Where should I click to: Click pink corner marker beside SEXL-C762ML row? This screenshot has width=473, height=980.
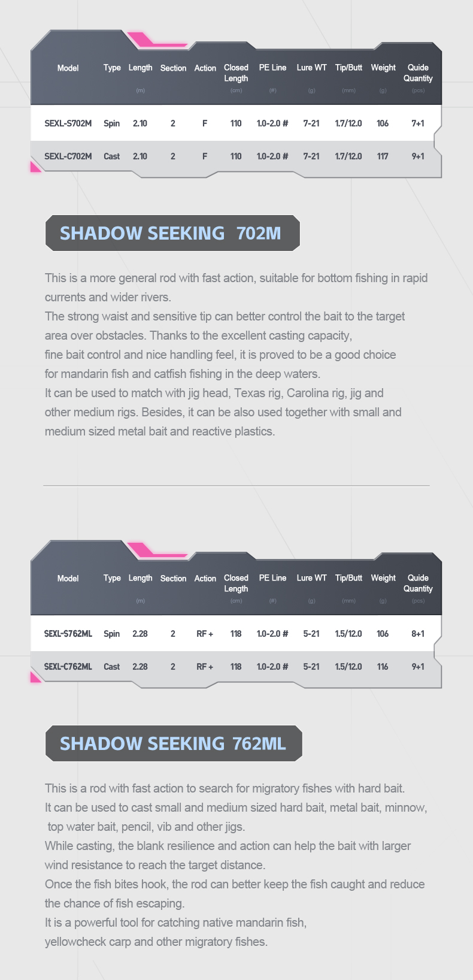(35, 677)
